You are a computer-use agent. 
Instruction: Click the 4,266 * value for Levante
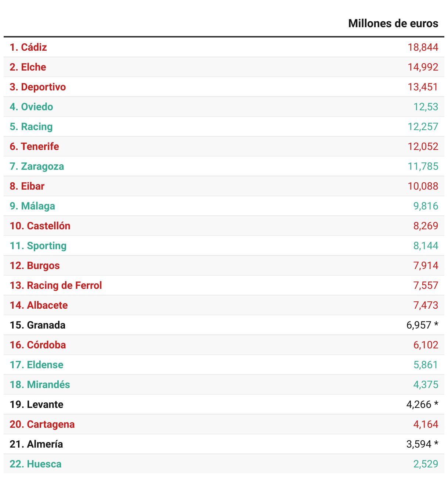coord(422,404)
